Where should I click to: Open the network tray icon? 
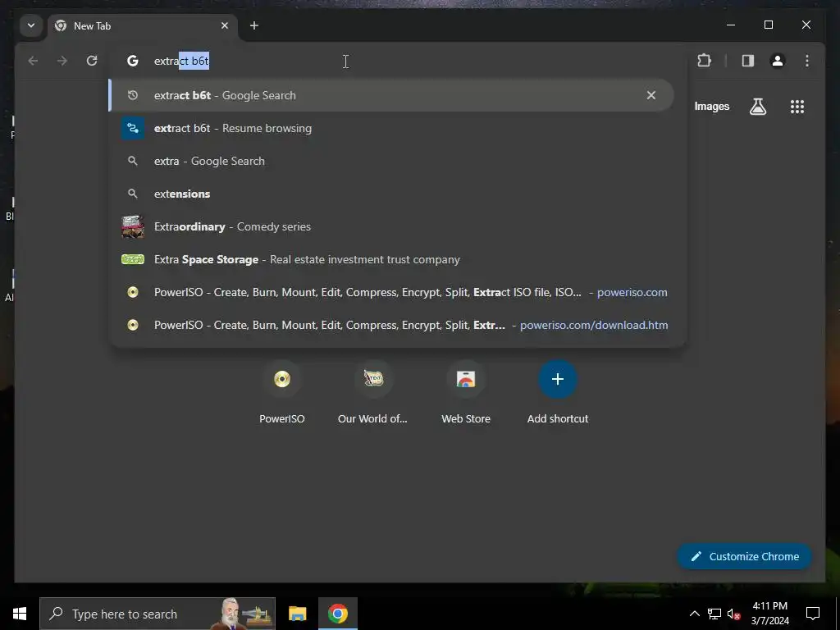pyautogui.click(x=714, y=614)
